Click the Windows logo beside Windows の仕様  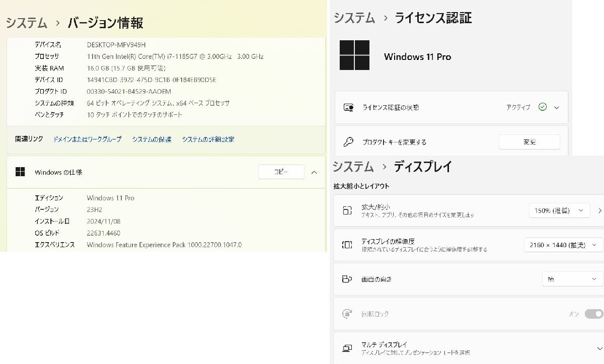coord(20,172)
